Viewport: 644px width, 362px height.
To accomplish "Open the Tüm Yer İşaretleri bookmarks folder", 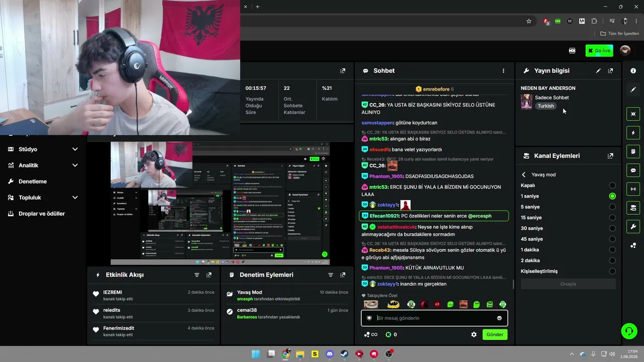I will pyautogui.click(x=619, y=34).
